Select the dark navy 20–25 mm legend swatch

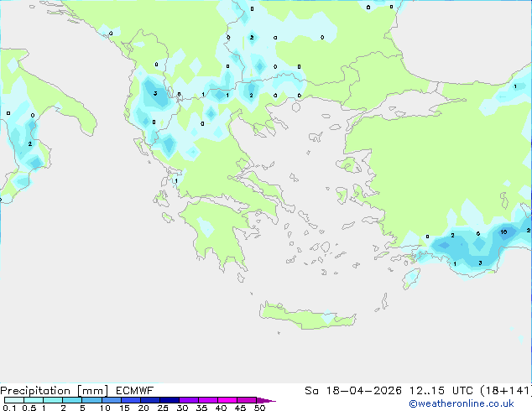pyautogui.click(x=153, y=401)
